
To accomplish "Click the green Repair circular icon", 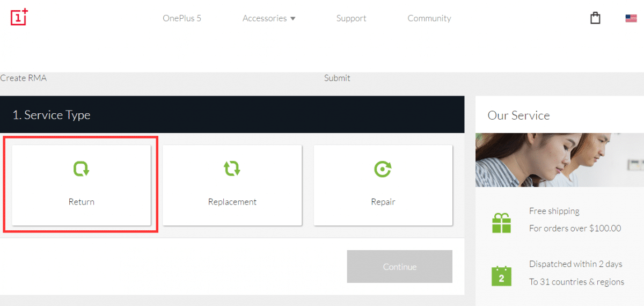I will 383,169.
